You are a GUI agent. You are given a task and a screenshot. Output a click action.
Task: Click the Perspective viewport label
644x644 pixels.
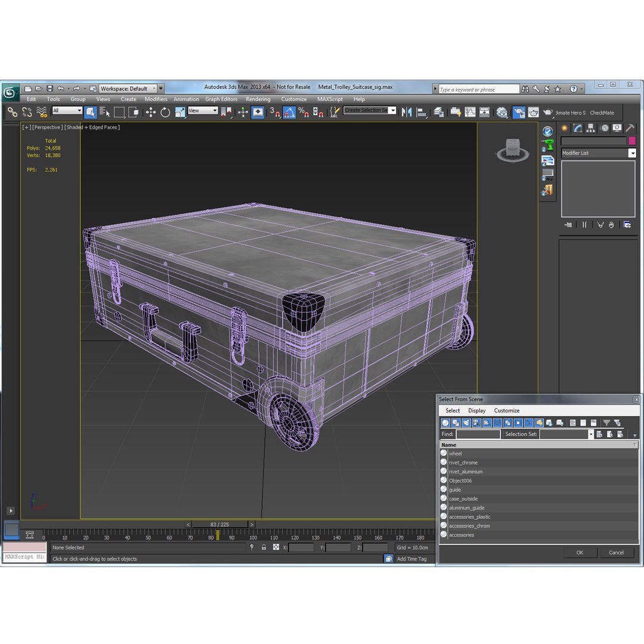[x=47, y=128]
